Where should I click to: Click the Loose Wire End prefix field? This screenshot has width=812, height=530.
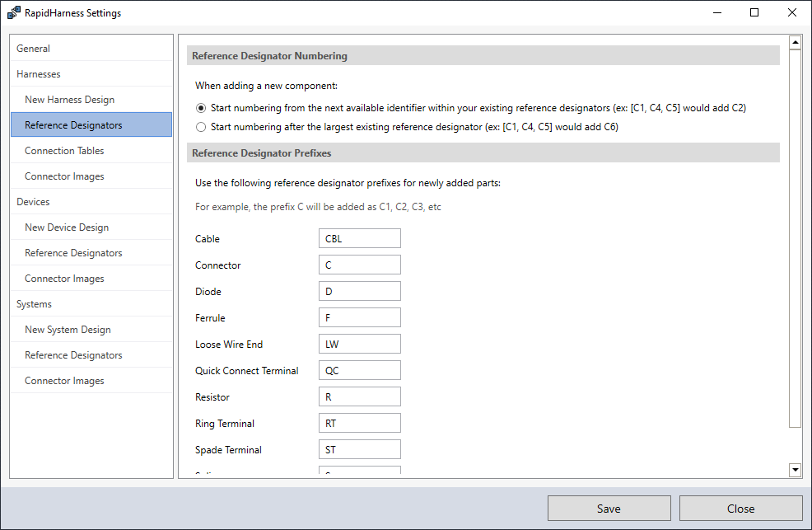point(359,344)
